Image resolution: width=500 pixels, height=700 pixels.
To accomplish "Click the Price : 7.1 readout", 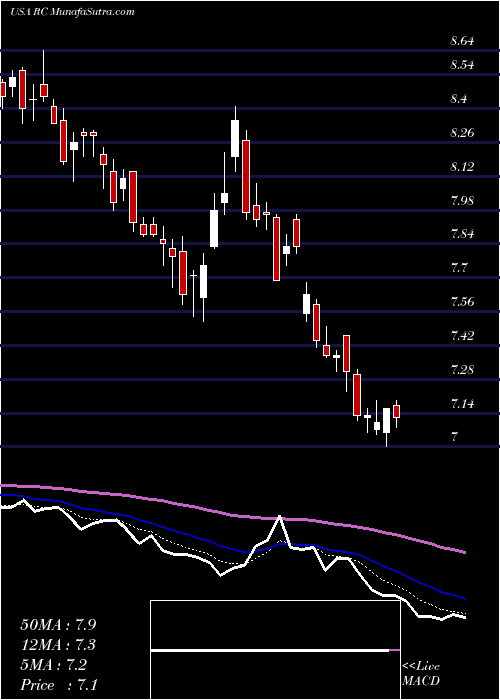I will pos(59,685).
